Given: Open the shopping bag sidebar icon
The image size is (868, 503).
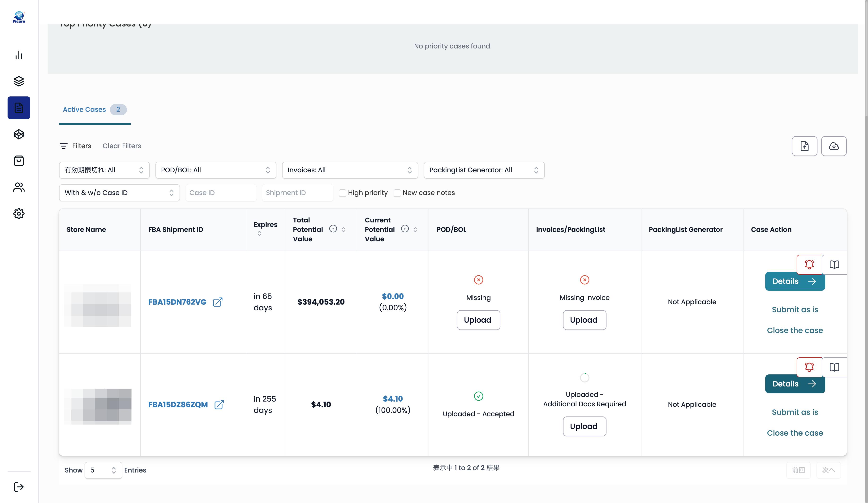Looking at the screenshot, I should (19, 161).
